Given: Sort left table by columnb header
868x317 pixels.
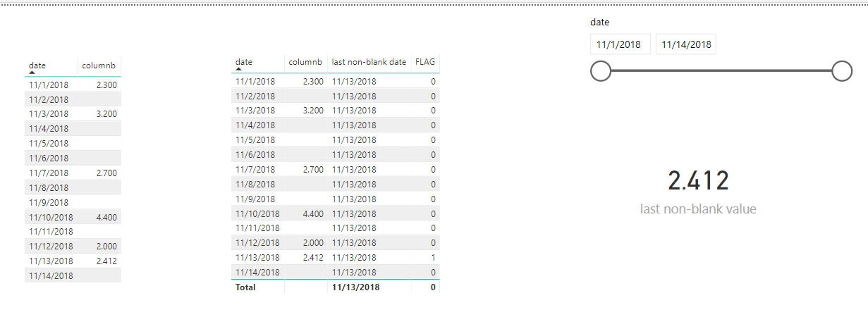Looking at the screenshot, I should [x=99, y=66].
